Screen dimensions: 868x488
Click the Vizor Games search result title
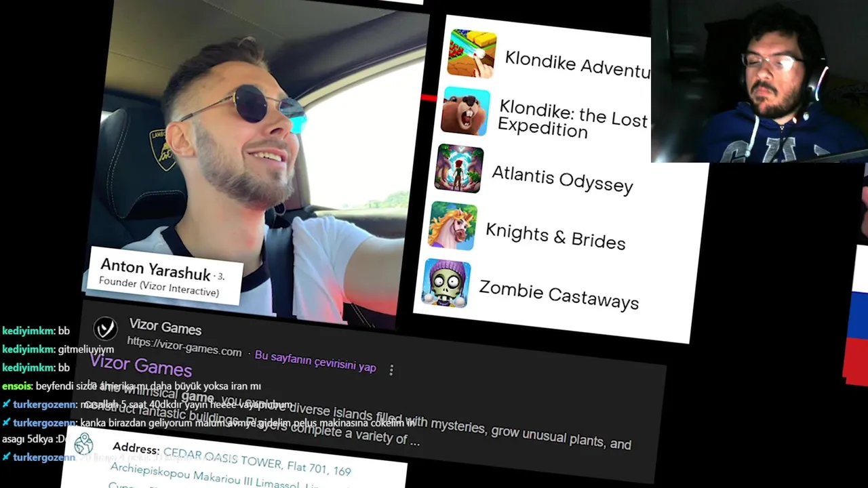coord(141,365)
